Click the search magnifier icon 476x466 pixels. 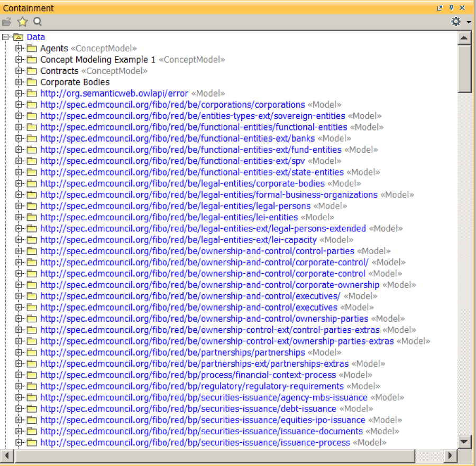[38, 22]
